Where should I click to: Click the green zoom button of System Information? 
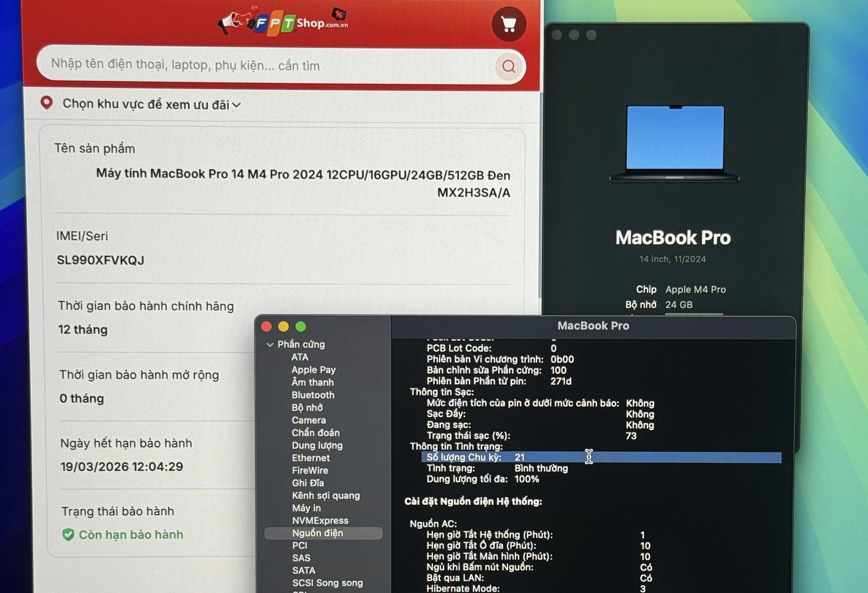tap(301, 327)
